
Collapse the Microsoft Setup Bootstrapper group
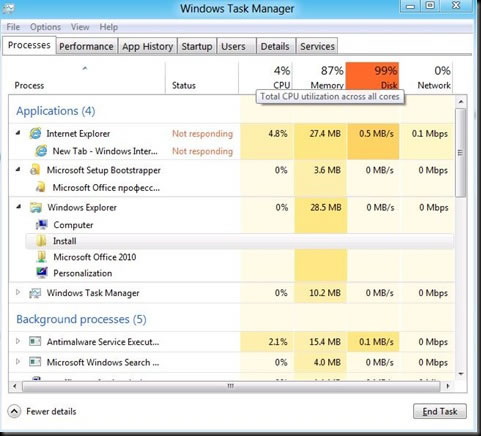[x=18, y=170]
